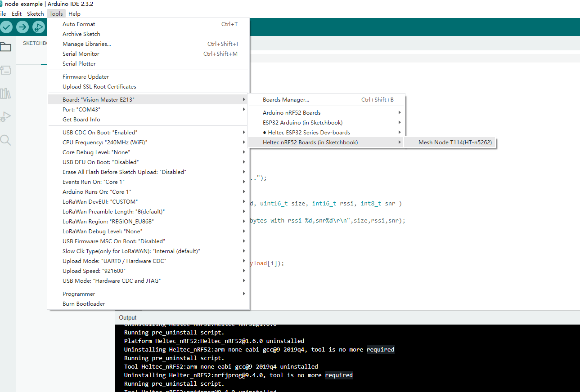The image size is (580, 392).
Task: Select Heltec ESP32 Series Dev-boards entry
Action: [306, 133]
